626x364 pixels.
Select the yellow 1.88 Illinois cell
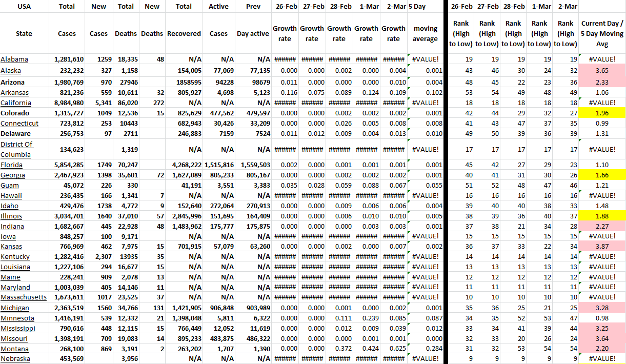pyautogui.click(x=602, y=216)
